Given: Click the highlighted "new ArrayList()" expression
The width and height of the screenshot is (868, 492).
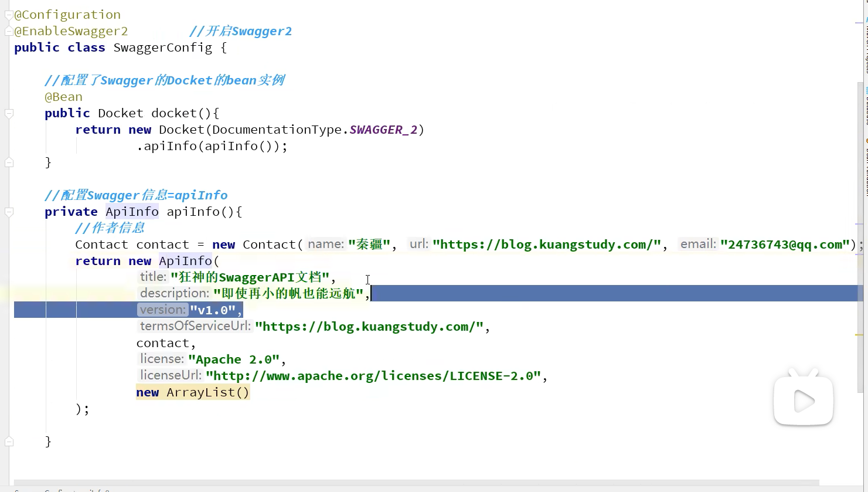Looking at the screenshot, I should click(x=193, y=392).
